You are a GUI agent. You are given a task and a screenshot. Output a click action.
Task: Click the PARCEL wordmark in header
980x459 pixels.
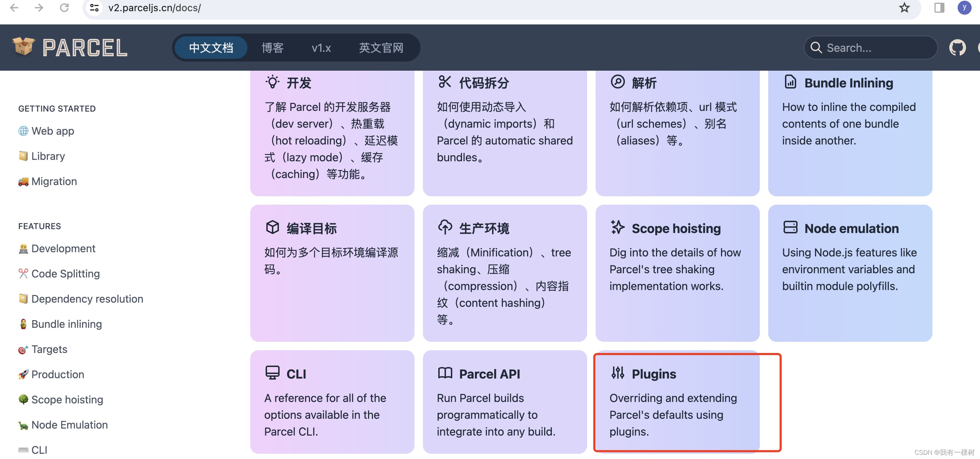(85, 48)
